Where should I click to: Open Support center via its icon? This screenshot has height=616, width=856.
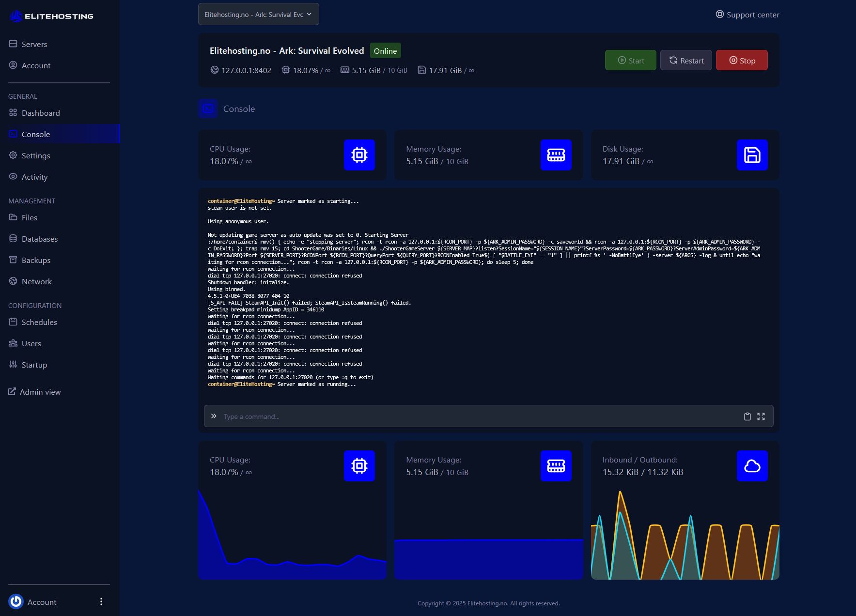tap(719, 15)
